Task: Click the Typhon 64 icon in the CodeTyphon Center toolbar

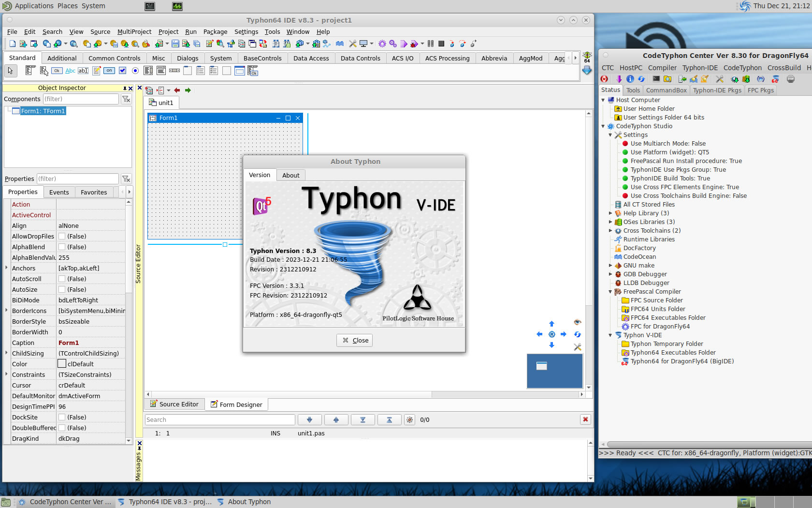Action: click(775, 79)
